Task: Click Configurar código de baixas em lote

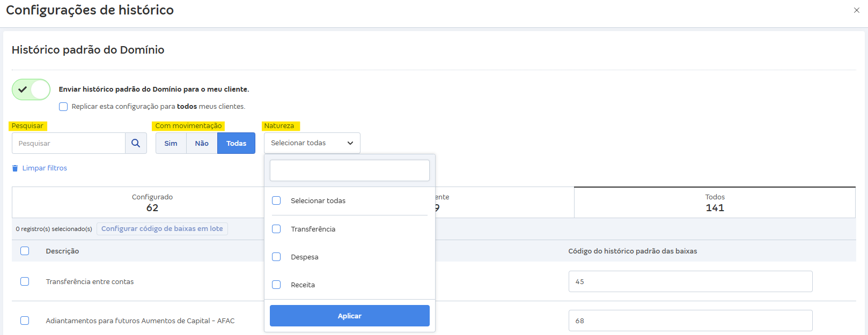Action: click(x=162, y=229)
